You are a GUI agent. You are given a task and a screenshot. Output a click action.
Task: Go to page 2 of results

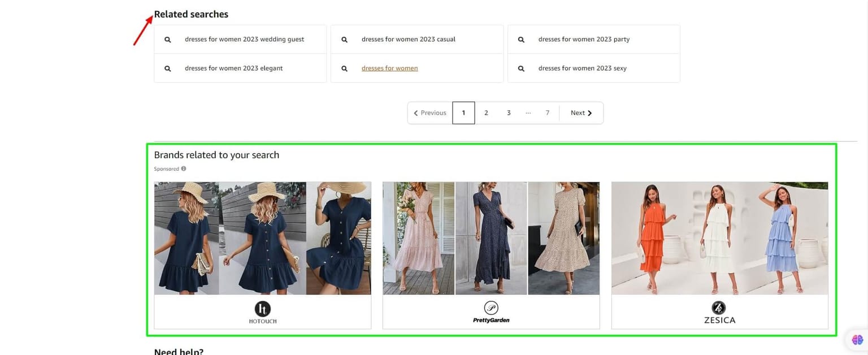click(x=486, y=112)
